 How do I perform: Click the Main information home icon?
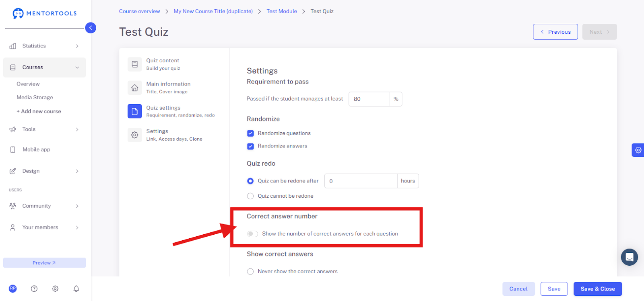(x=135, y=88)
